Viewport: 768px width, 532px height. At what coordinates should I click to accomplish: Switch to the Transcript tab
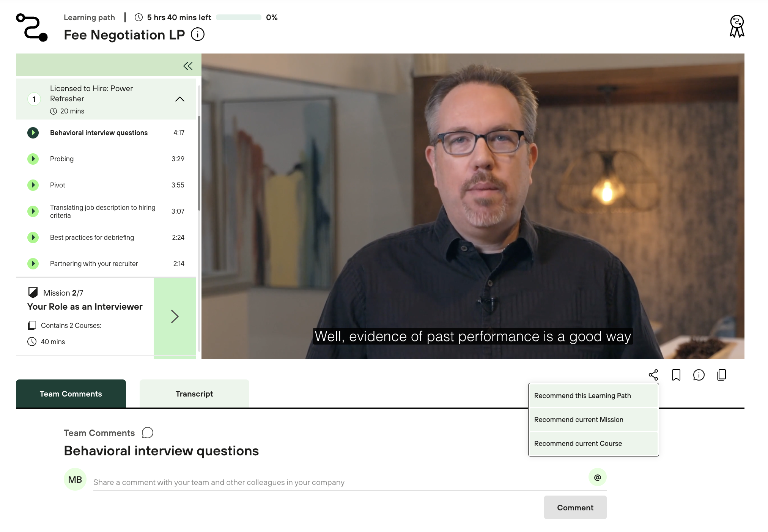[194, 394]
